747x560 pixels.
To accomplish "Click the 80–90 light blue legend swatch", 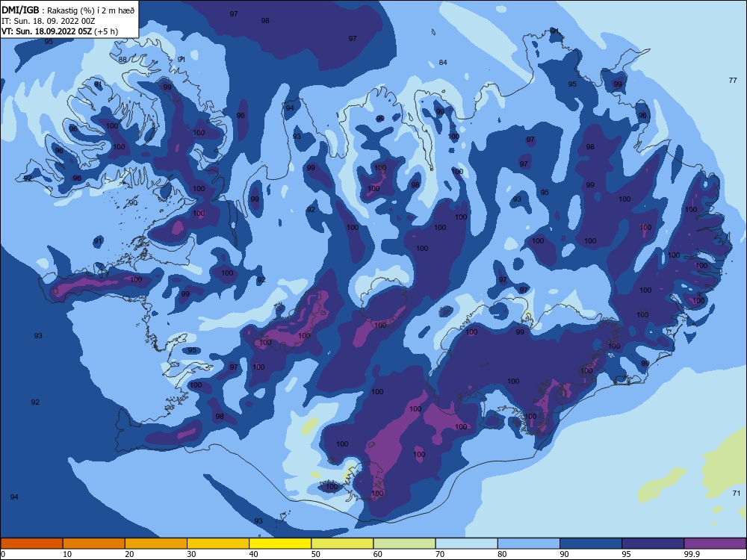I will pyautogui.click(x=529, y=544).
